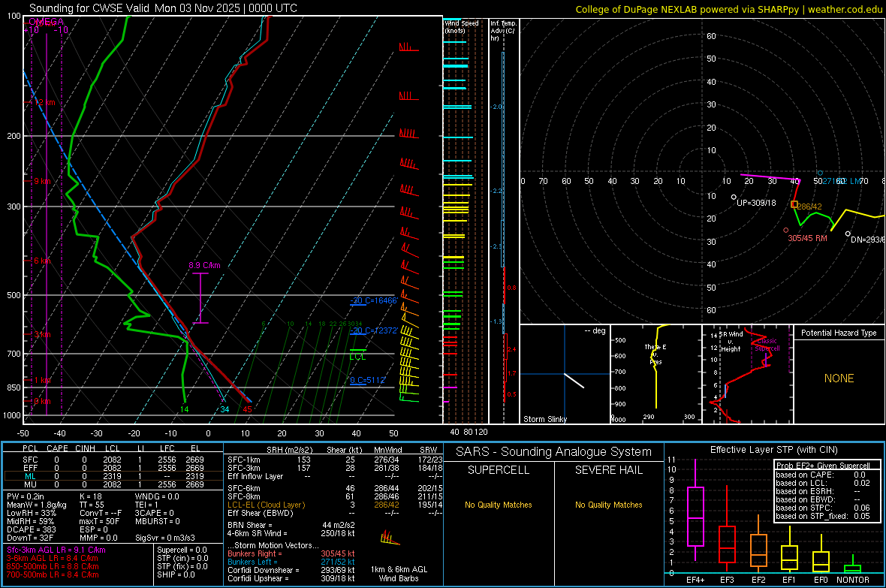886x588 pixels.
Task: Click No Quality Matches under SUPERCELL
Action: (499, 505)
